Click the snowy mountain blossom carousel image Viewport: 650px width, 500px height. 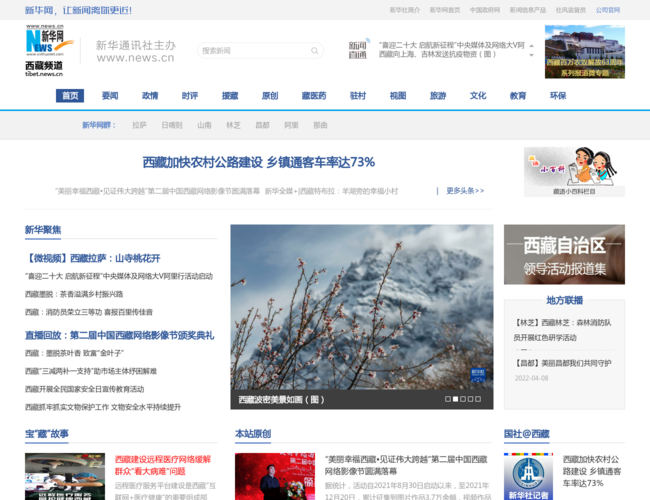(x=361, y=310)
